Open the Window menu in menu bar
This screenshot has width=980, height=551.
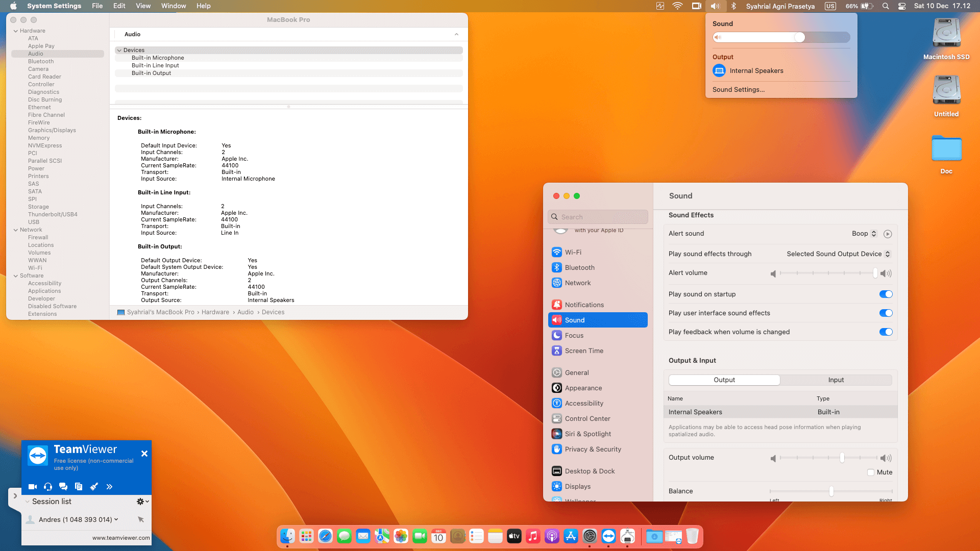tap(174, 6)
